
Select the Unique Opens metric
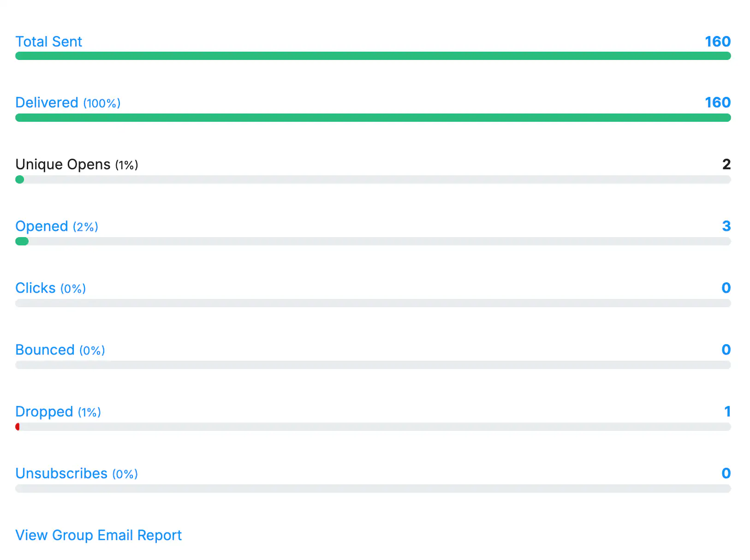pyautogui.click(x=64, y=164)
